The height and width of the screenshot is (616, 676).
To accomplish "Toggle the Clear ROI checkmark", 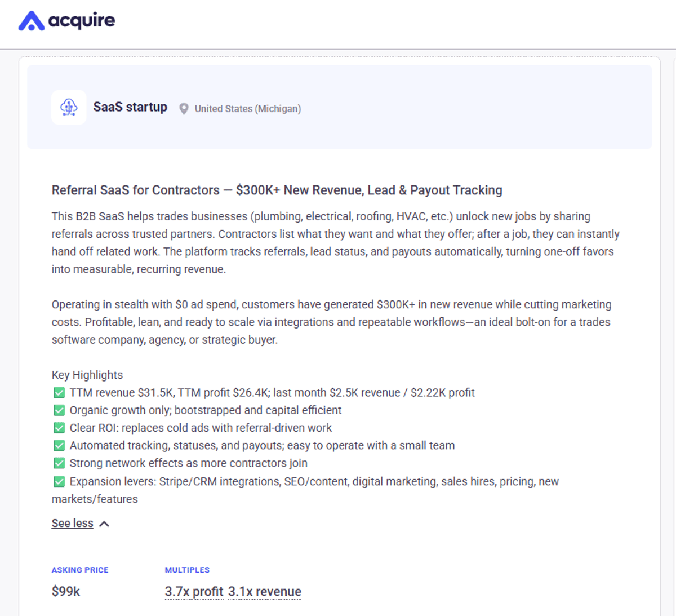I will point(59,427).
